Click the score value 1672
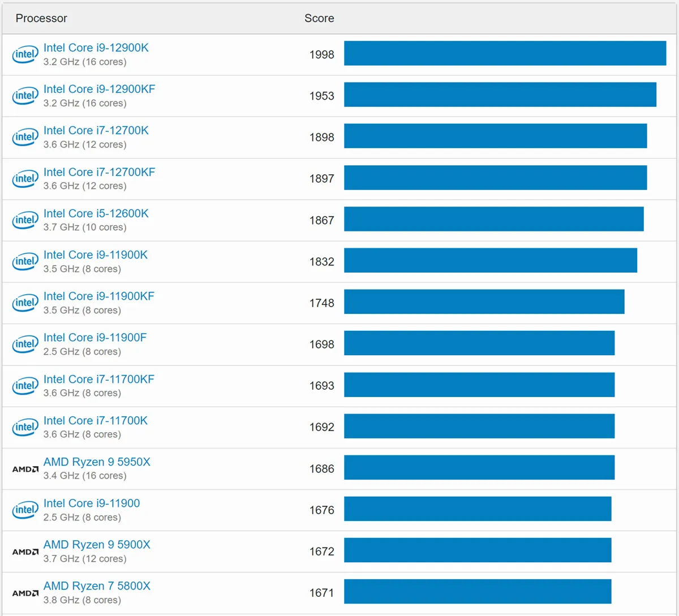This screenshot has height=616, width=679. [322, 552]
